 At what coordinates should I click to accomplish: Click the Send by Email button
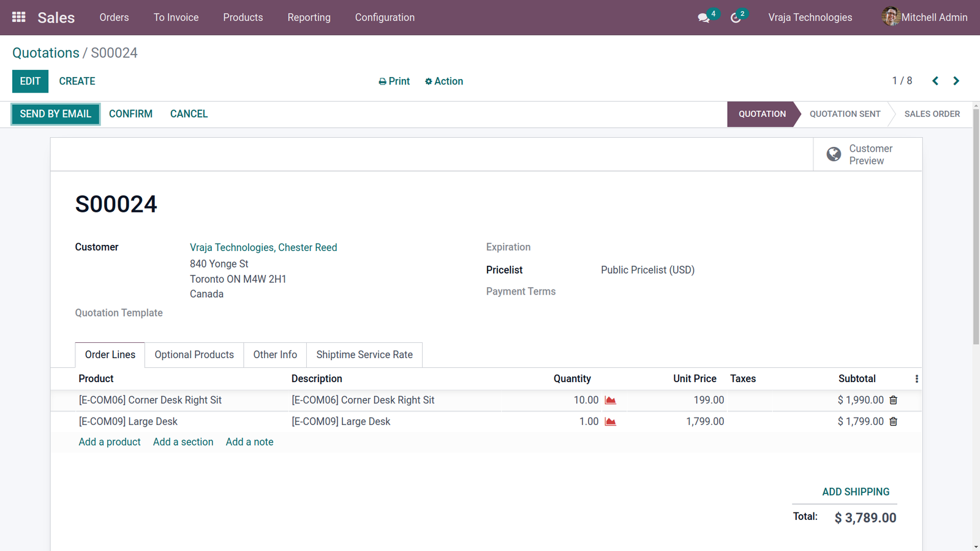(x=56, y=114)
